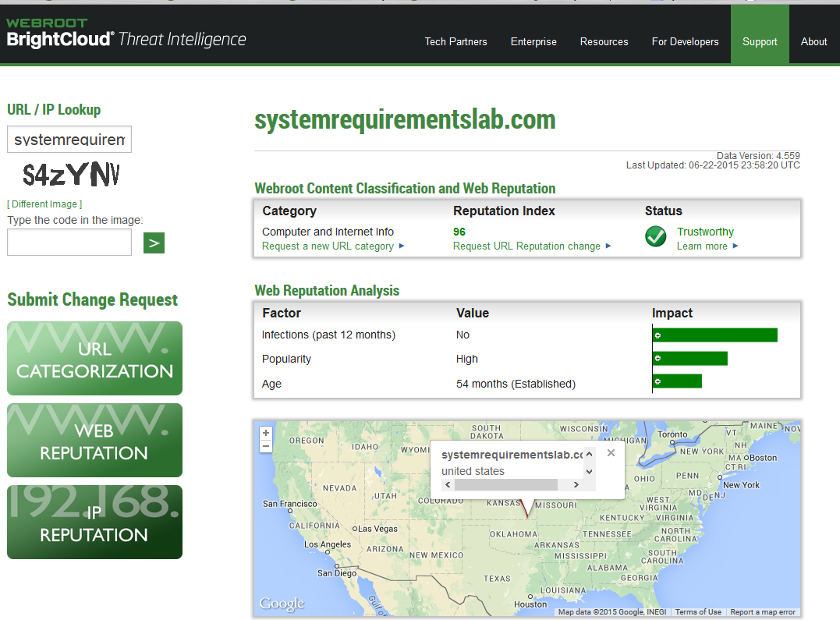Click the Popularity High value

tap(466, 359)
